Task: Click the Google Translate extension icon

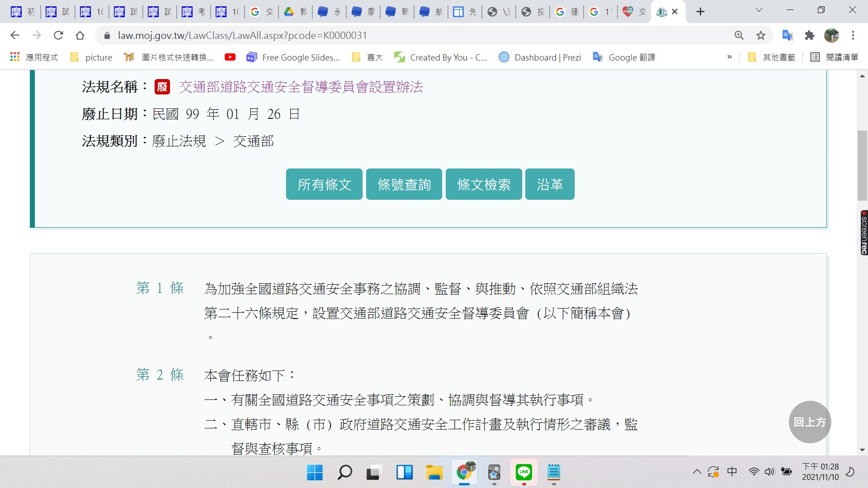Action: (788, 35)
